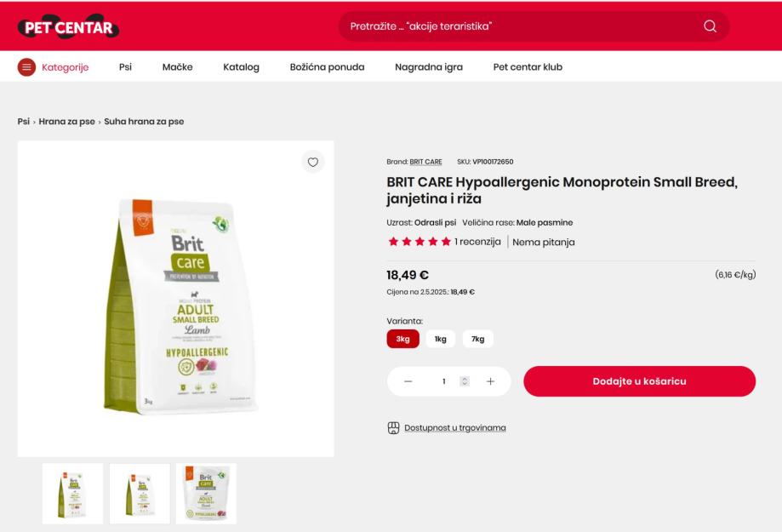Select the 3kg variant
Image resolution: width=782 pixels, height=532 pixels.
click(403, 339)
